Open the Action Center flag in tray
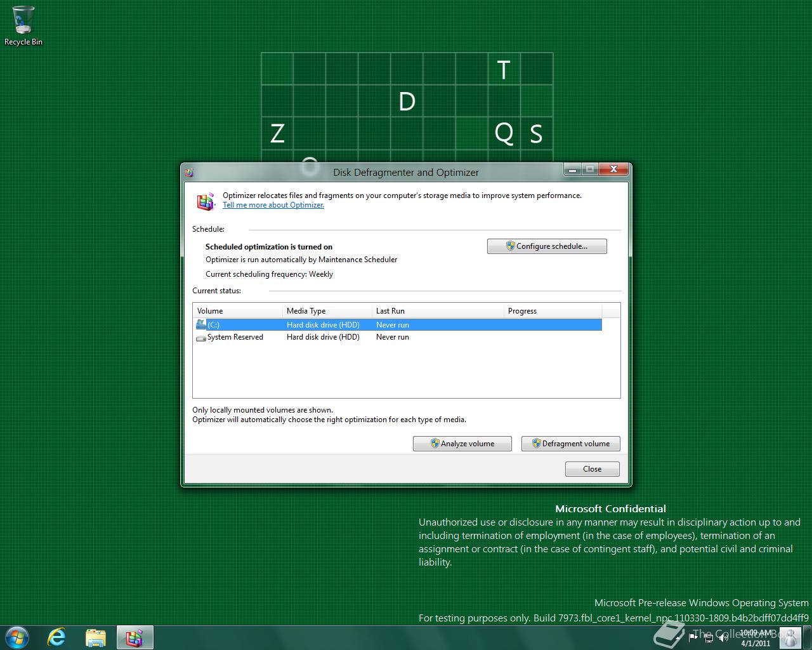Viewport: 812px width, 650px height. click(x=693, y=637)
